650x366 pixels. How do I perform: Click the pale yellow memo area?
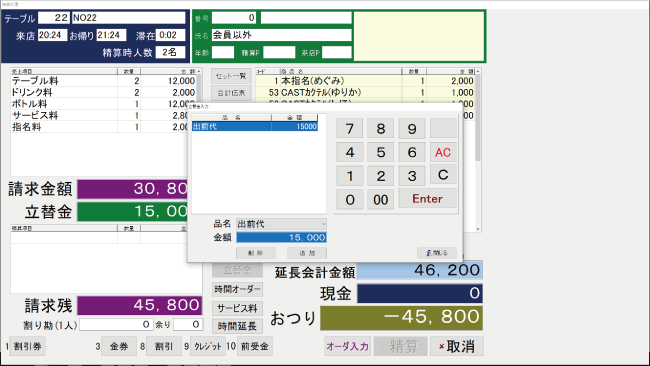point(419,36)
